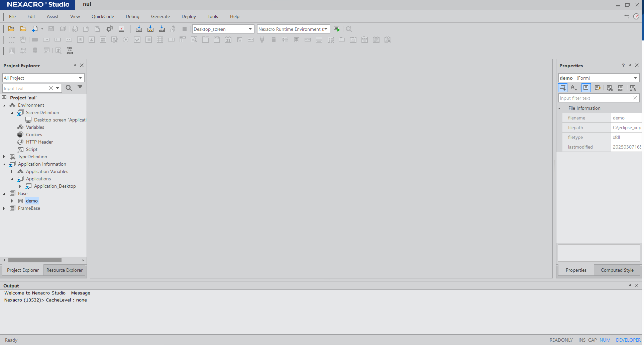
Task: Switch to the Resource Explorer tab
Action: 64,270
